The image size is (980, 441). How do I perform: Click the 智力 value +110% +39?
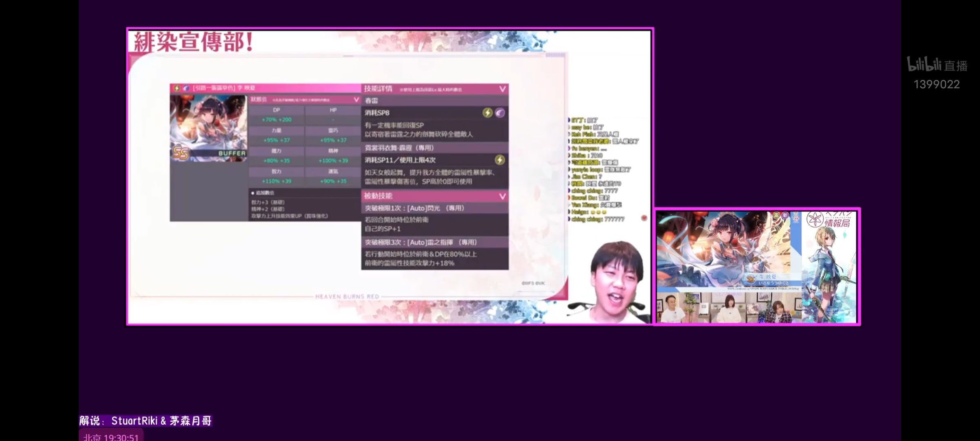[276, 181]
